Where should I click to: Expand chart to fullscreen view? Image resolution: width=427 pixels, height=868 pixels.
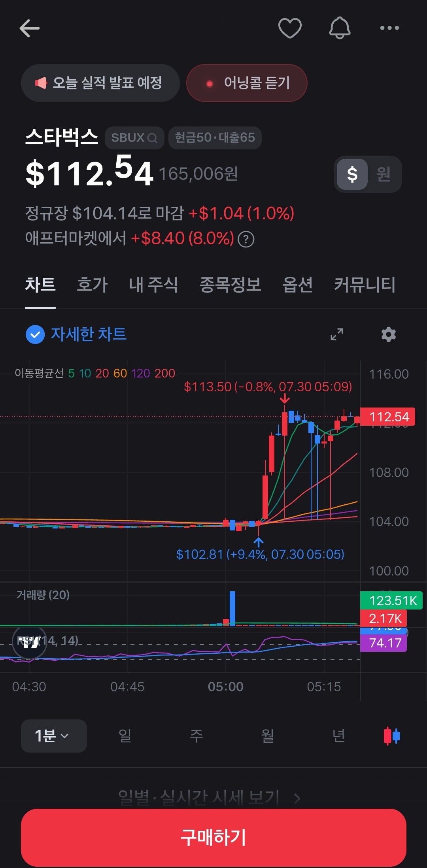[336, 334]
